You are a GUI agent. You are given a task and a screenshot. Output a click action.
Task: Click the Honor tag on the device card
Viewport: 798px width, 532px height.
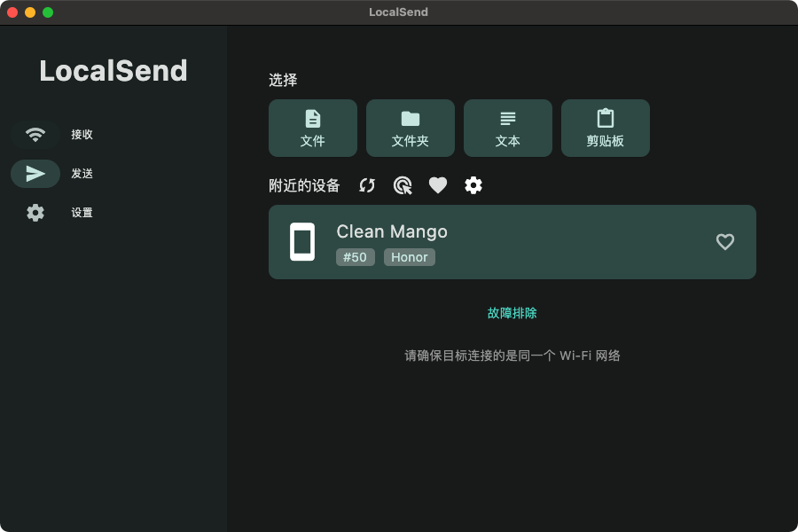[409, 257]
